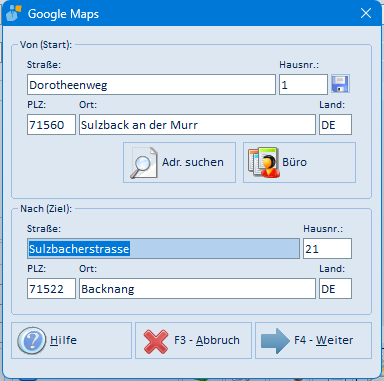Click the Google Maps title bar app icon
This screenshot has height=381, width=384.
(x=14, y=14)
